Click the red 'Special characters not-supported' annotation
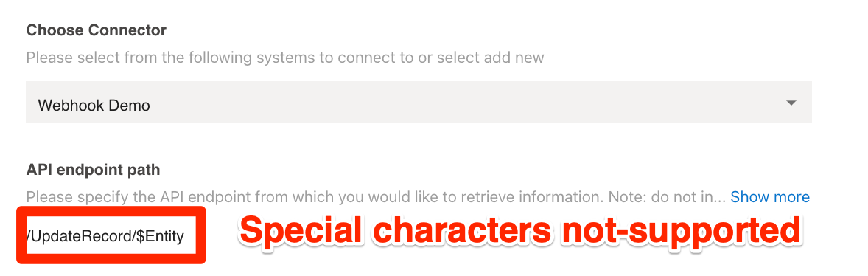 coord(519,230)
